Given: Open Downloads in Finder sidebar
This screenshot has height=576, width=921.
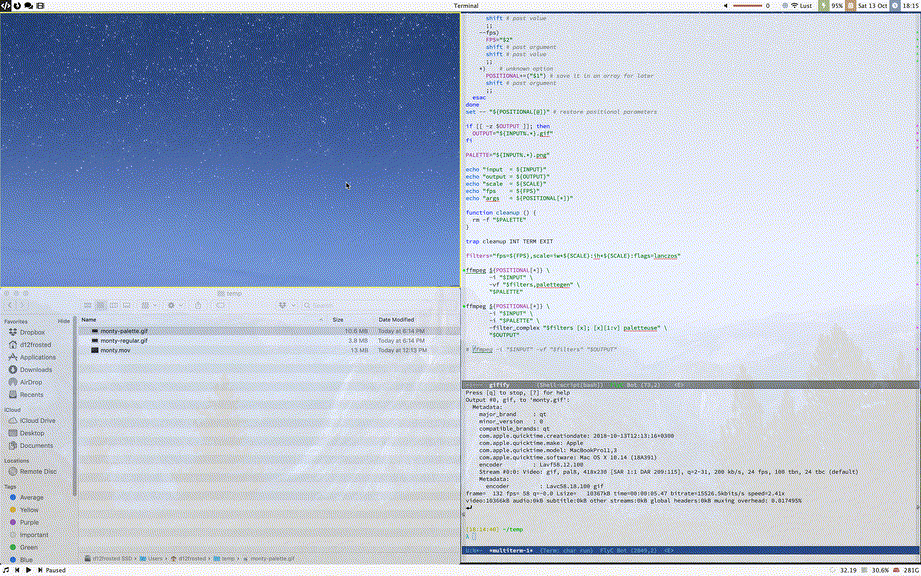Looking at the screenshot, I should pyautogui.click(x=36, y=369).
